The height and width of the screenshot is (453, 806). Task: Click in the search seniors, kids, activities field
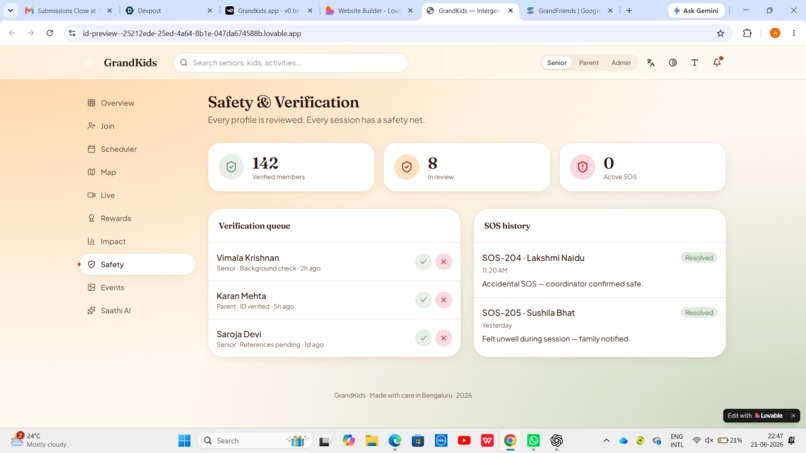(291, 63)
